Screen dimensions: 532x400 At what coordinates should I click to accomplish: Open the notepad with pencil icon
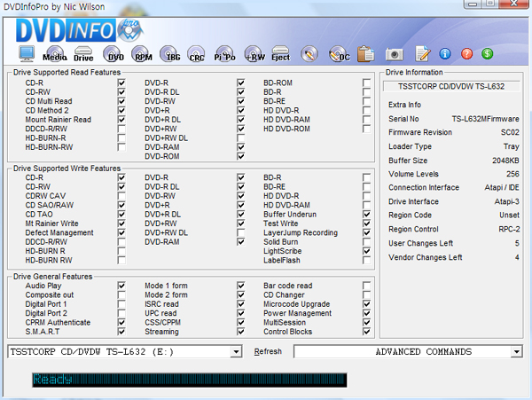423,54
